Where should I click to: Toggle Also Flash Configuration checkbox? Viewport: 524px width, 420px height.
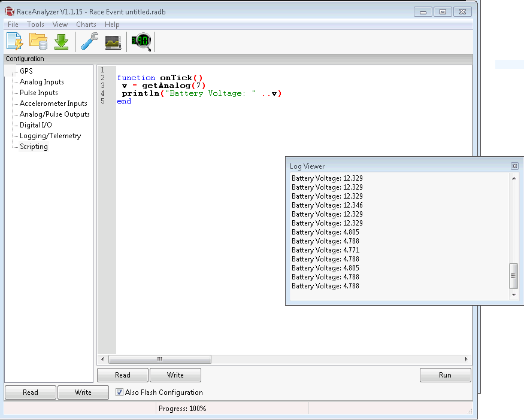pos(119,392)
